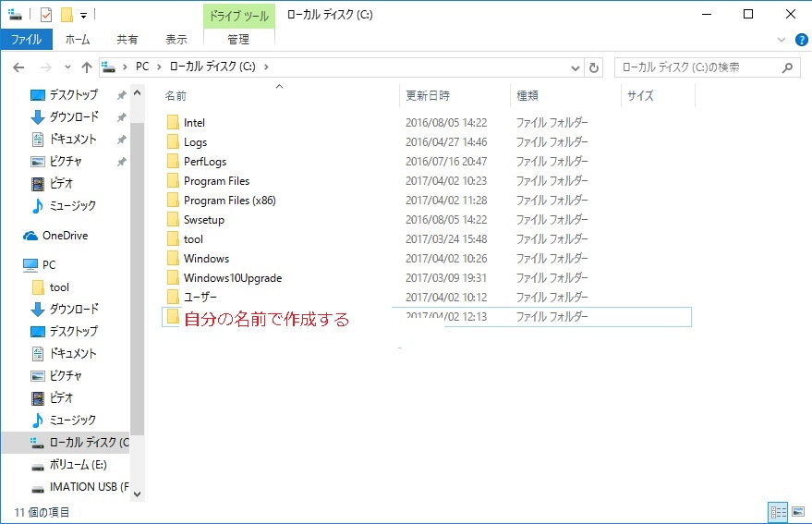Image resolution: width=812 pixels, height=524 pixels.
Task: Click the Back navigation arrow
Action: tap(18, 67)
